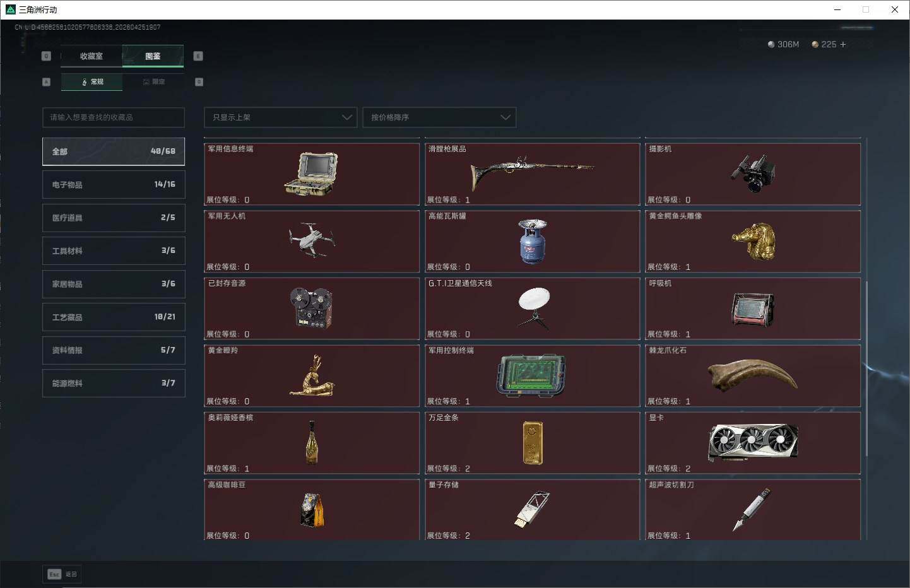Open the 工具材料 category

click(114, 251)
